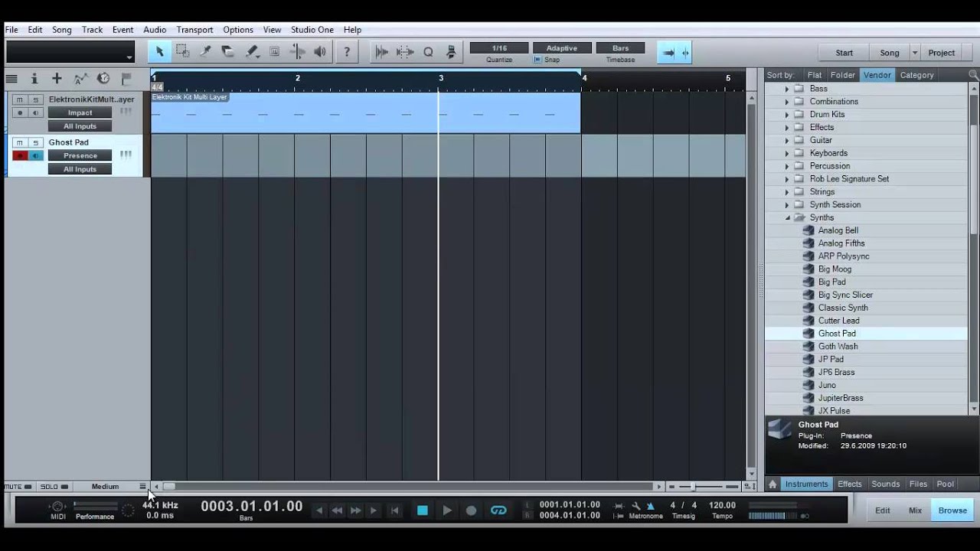Solo the Ghost Pad track
980x551 pixels.
pos(34,142)
